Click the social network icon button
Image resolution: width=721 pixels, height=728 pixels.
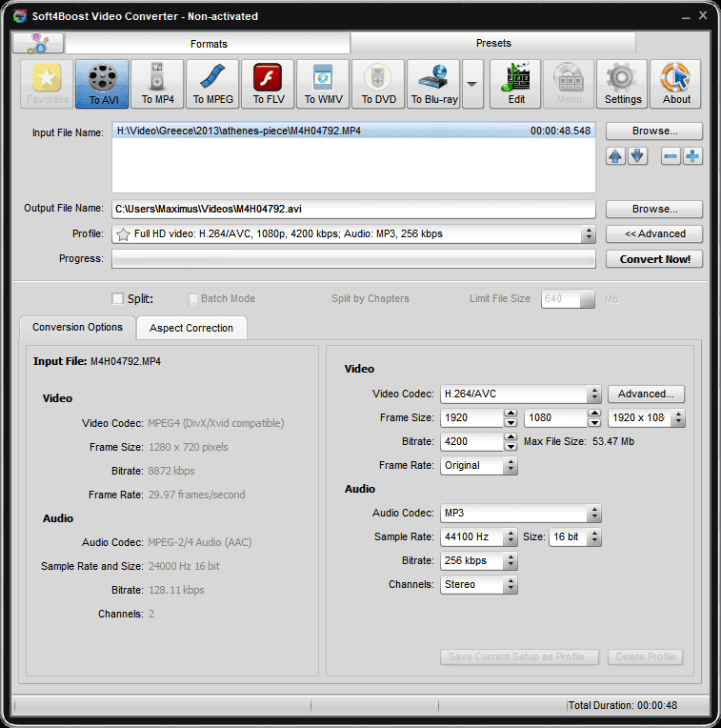pyautogui.click(x=38, y=43)
